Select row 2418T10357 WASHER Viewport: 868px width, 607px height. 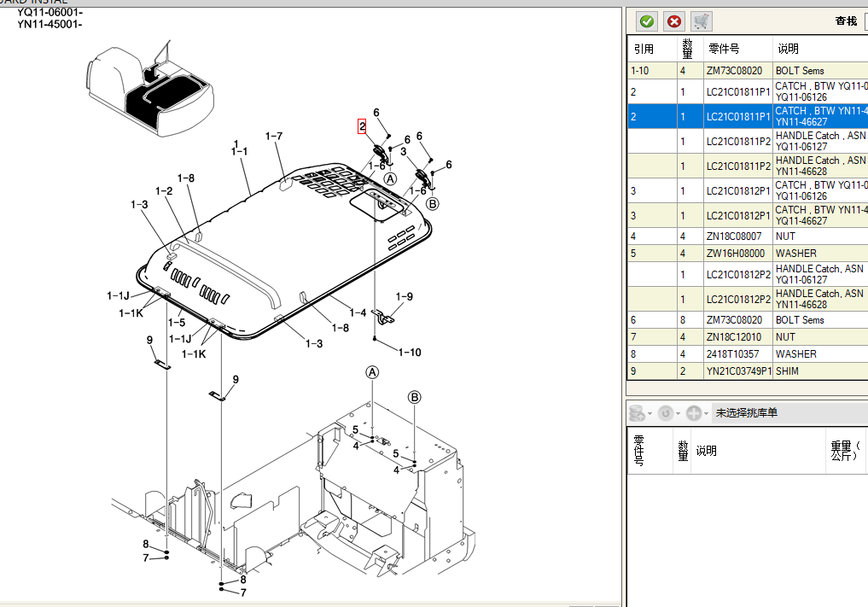[x=748, y=354]
